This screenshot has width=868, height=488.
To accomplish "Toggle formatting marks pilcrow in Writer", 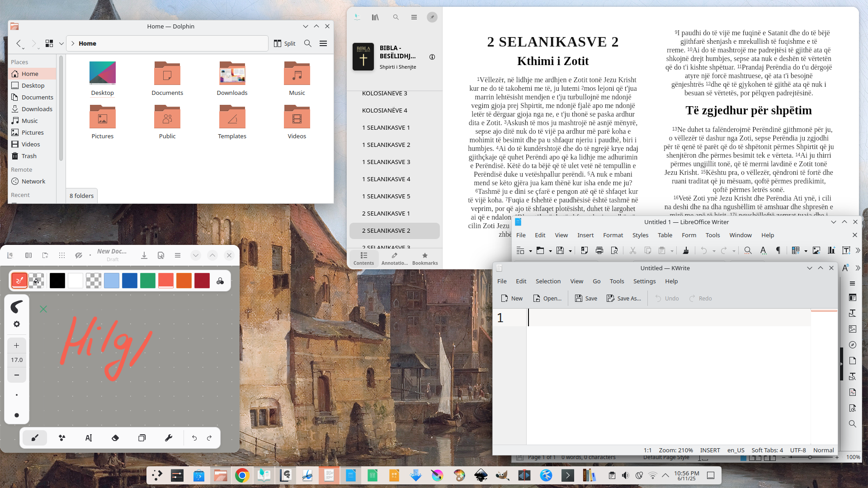I will (778, 250).
